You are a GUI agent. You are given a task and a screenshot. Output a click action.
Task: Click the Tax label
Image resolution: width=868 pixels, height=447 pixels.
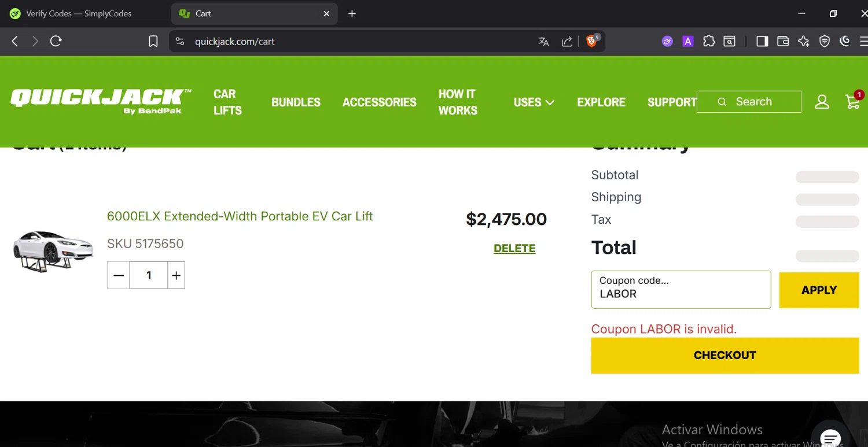coord(601,219)
